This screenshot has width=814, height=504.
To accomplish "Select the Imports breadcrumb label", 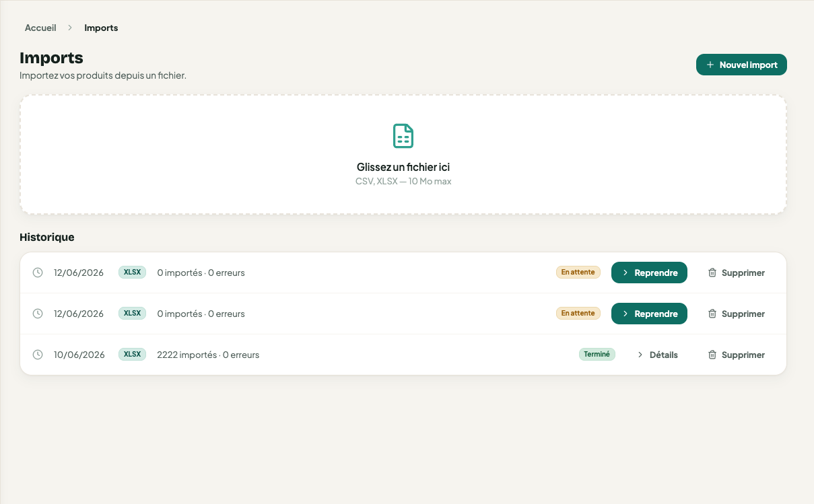I will click(101, 28).
